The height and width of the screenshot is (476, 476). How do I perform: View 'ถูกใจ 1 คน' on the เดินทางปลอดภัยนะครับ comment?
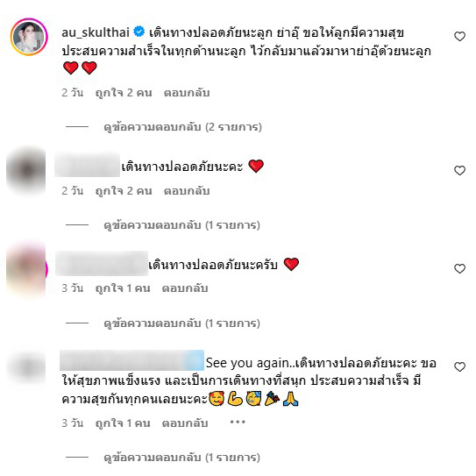tap(123, 288)
